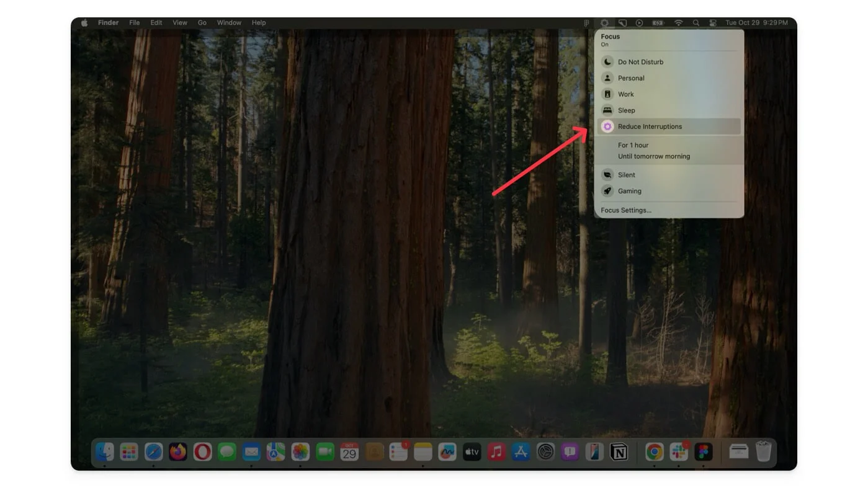The height and width of the screenshot is (488, 868).
Task: Open Music from the Dock
Action: pyautogui.click(x=496, y=452)
